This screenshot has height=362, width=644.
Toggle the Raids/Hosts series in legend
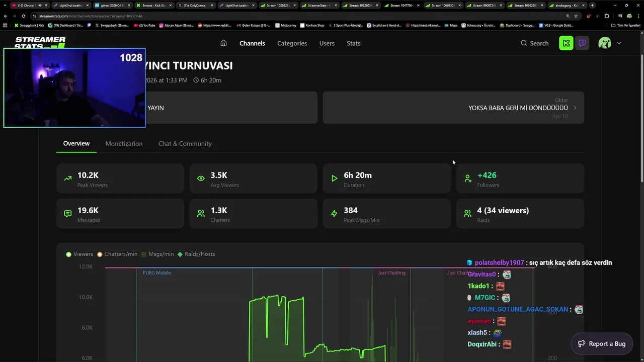tap(196, 254)
